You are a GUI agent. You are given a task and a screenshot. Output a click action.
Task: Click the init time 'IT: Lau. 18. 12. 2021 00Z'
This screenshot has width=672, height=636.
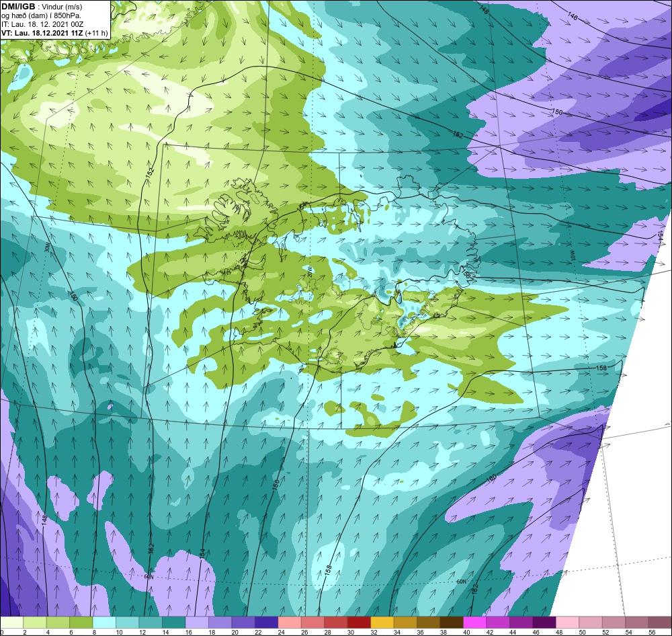click(42, 24)
